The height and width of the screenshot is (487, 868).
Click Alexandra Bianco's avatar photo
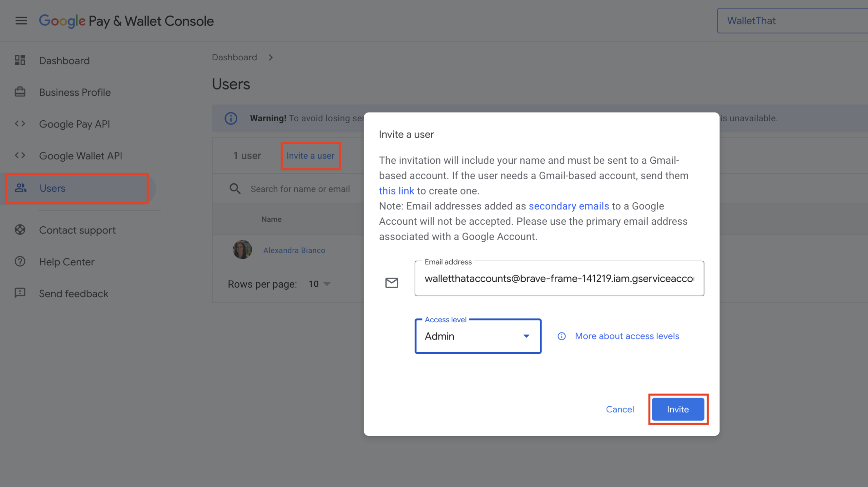tap(242, 250)
